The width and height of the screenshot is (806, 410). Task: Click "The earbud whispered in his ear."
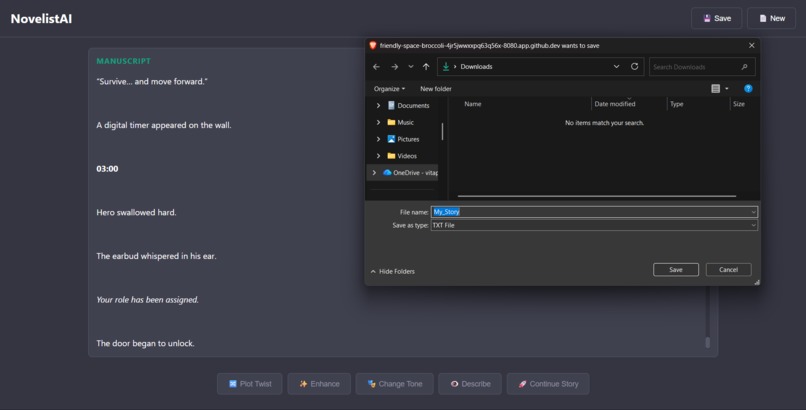tap(156, 256)
